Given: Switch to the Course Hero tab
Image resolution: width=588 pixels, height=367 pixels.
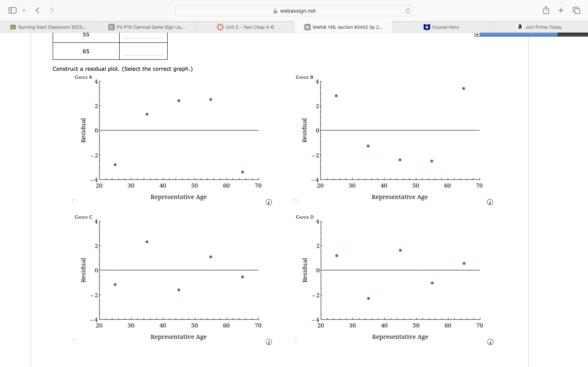Looking at the screenshot, I should [x=441, y=27].
